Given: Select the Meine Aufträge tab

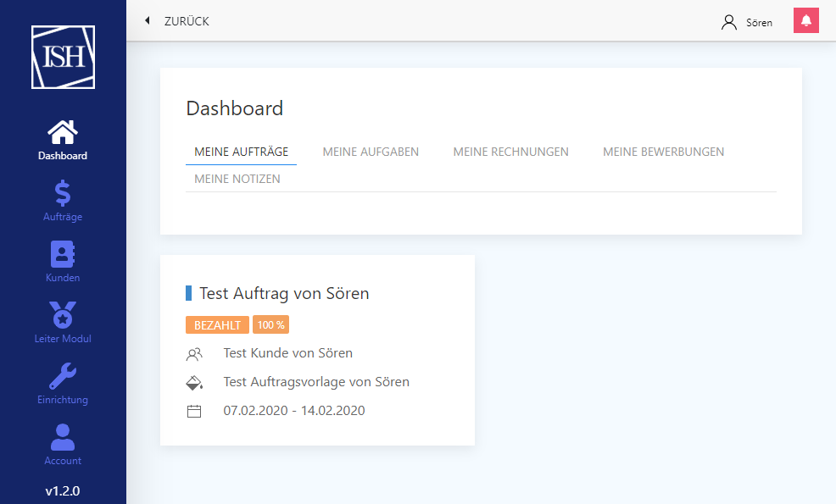Looking at the screenshot, I should point(241,152).
